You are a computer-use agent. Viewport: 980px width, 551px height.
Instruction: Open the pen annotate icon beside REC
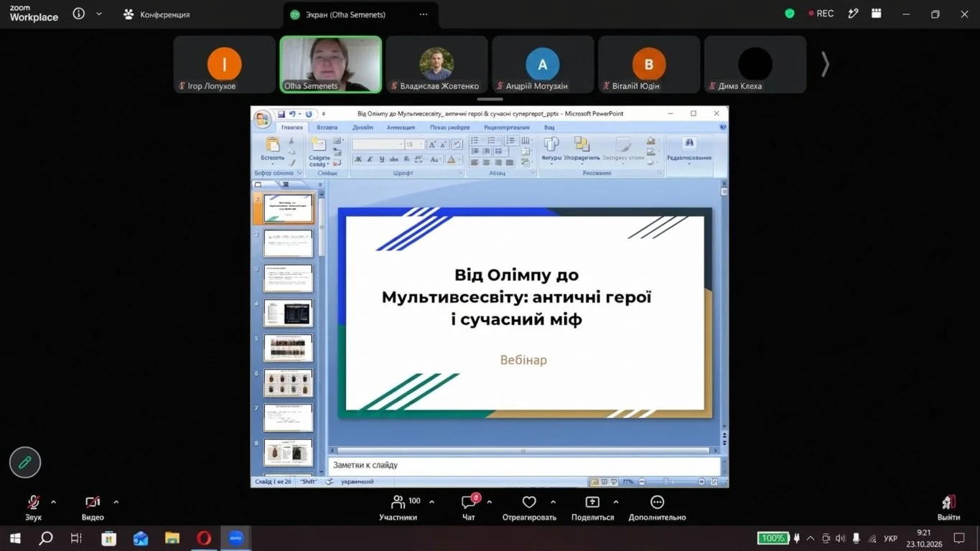pyautogui.click(x=853, y=14)
